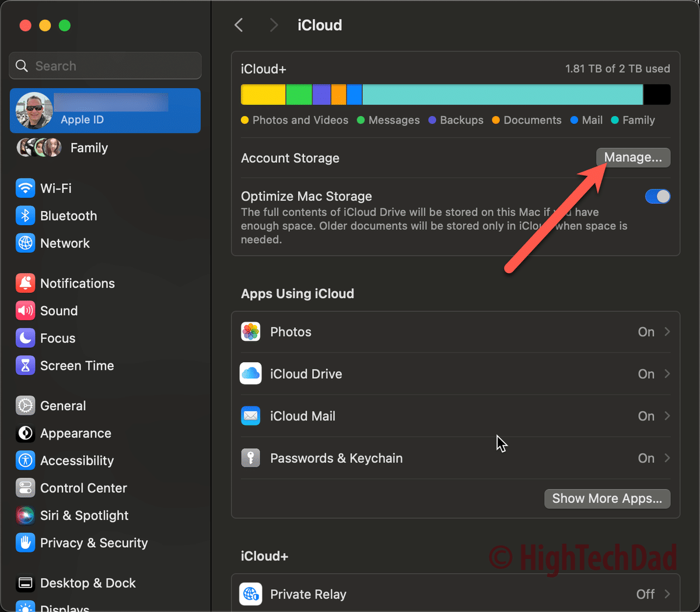The width and height of the screenshot is (700, 612).
Task: Open Passwords & Keychain key icon
Action: 250,458
